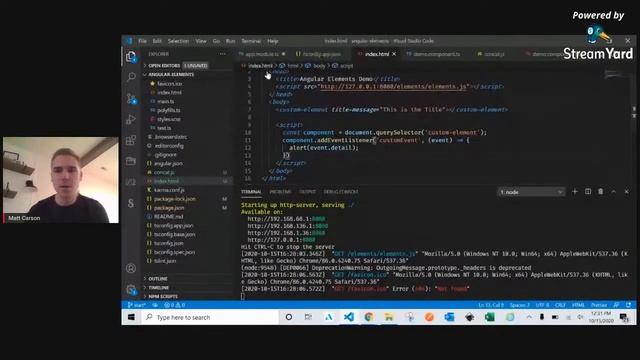The height and width of the screenshot is (360, 640).
Task: Click the Windows Start button
Action: [131, 317]
